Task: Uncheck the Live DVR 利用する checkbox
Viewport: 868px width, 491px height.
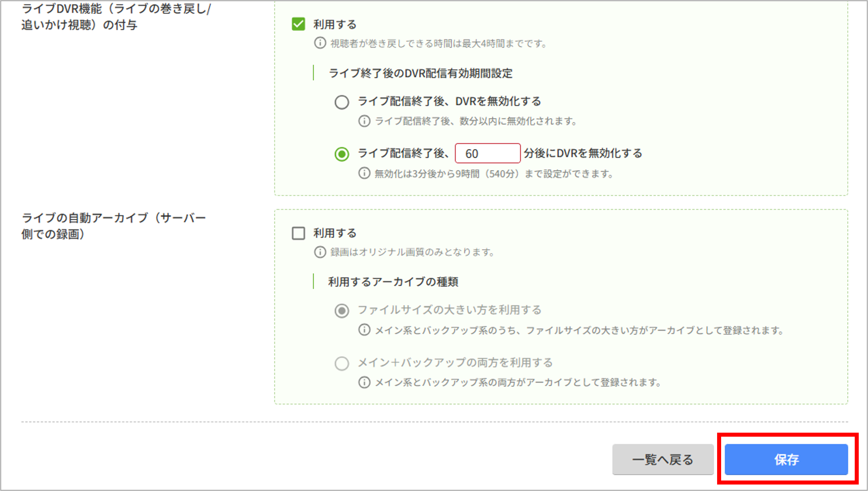Action: (298, 24)
